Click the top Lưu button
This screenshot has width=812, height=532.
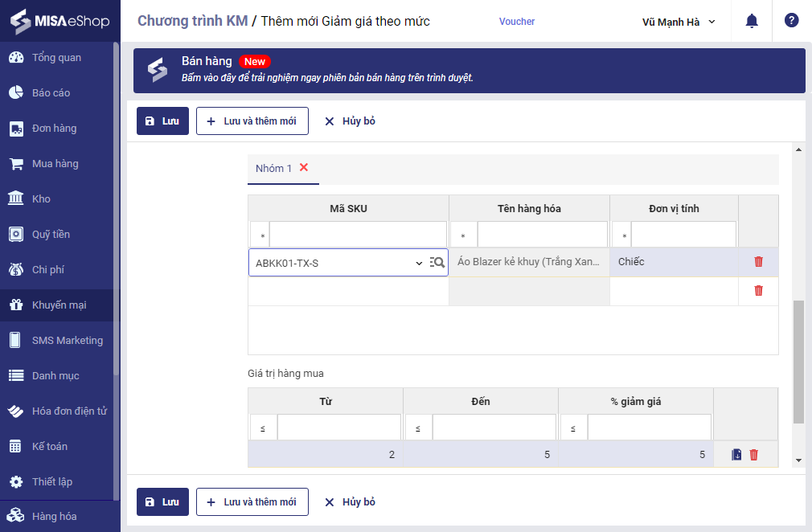pos(162,121)
